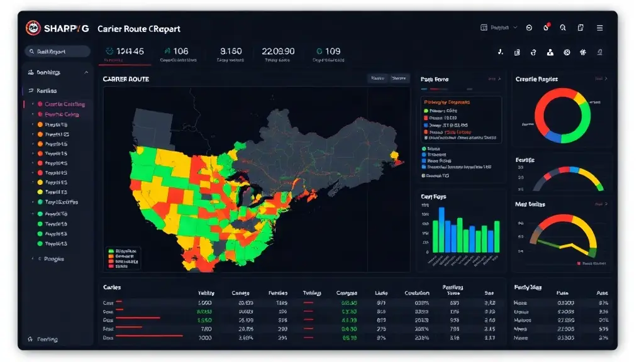Viewport: 644px width, 362px height.
Task: Click the globe icon in the toolbar
Action: (x=567, y=52)
